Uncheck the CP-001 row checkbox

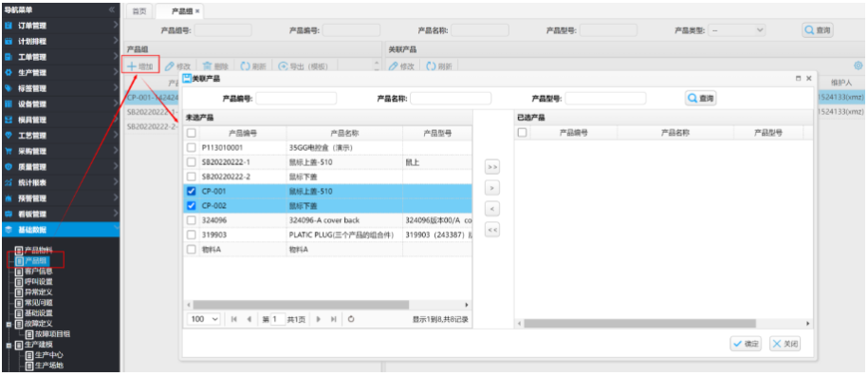click(191, 191)
